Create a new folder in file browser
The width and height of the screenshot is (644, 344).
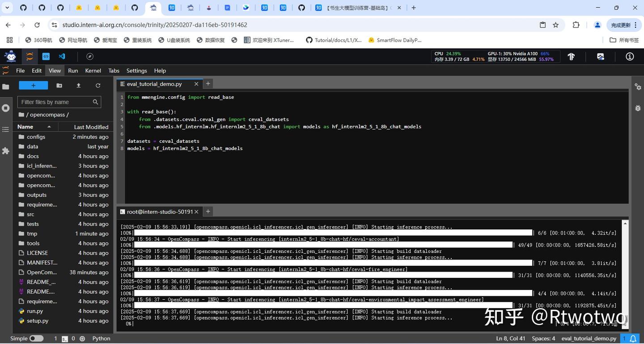pyautogui.click(x=59, y=85)
